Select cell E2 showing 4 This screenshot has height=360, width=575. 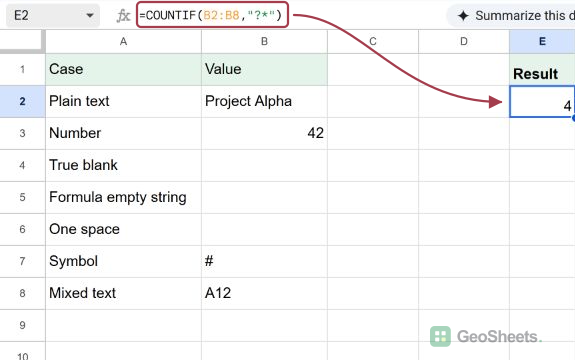click(x=542, y=102)
